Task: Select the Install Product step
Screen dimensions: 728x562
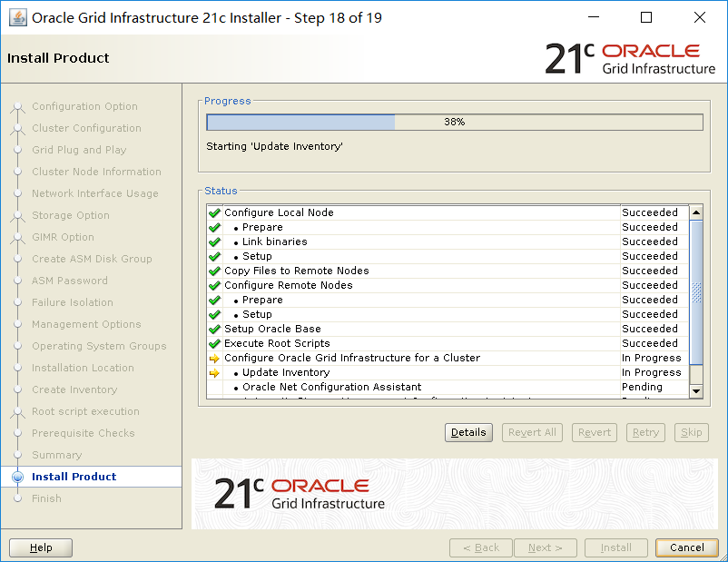Action: (x=74, y=477)
